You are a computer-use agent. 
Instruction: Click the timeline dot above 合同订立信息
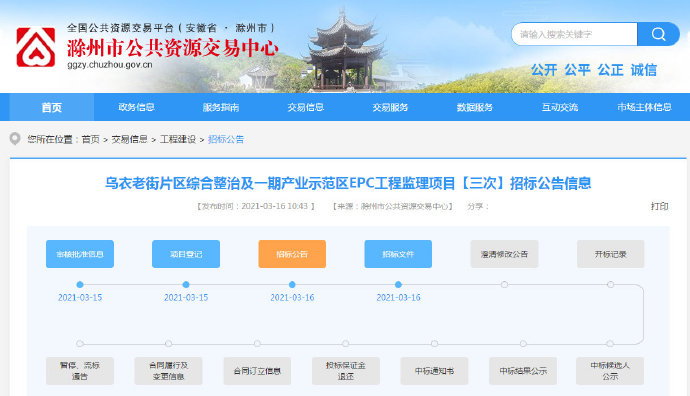tap(257, 343)
